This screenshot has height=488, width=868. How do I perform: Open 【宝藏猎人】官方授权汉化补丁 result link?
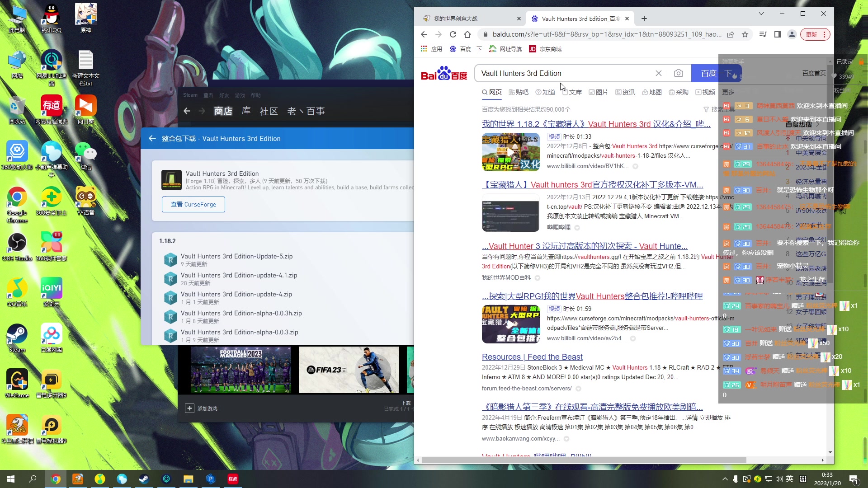coord(592,184)
